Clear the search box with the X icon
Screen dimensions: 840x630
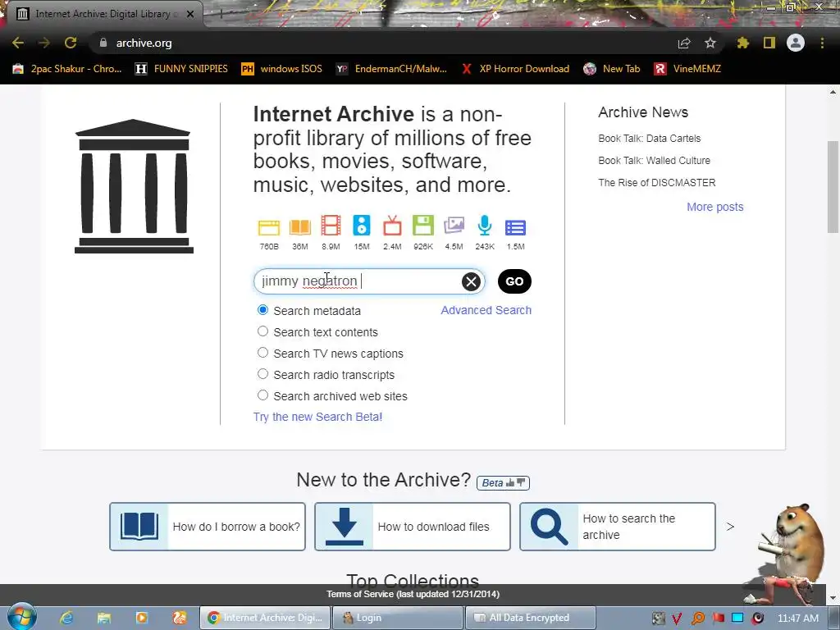tap(471, 281)
